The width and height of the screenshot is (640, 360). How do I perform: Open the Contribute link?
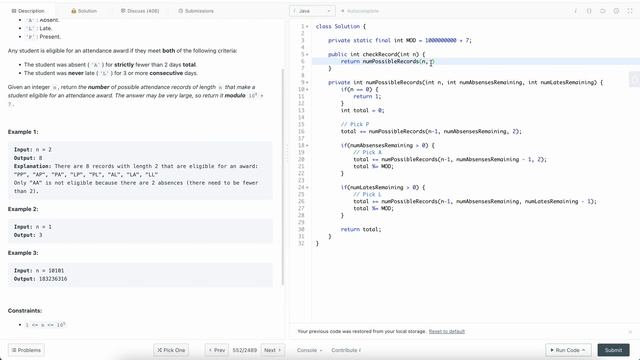pyautogui.click(x=346, y=350)
